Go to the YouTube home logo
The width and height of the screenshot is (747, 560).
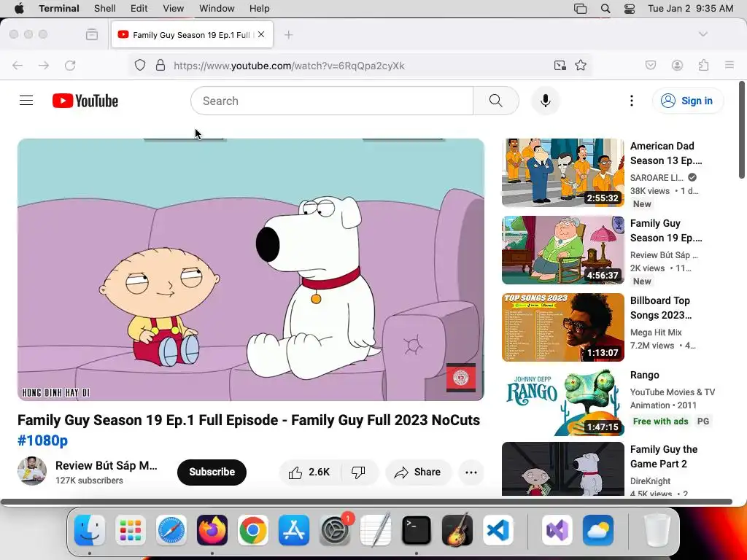(85, 101)
